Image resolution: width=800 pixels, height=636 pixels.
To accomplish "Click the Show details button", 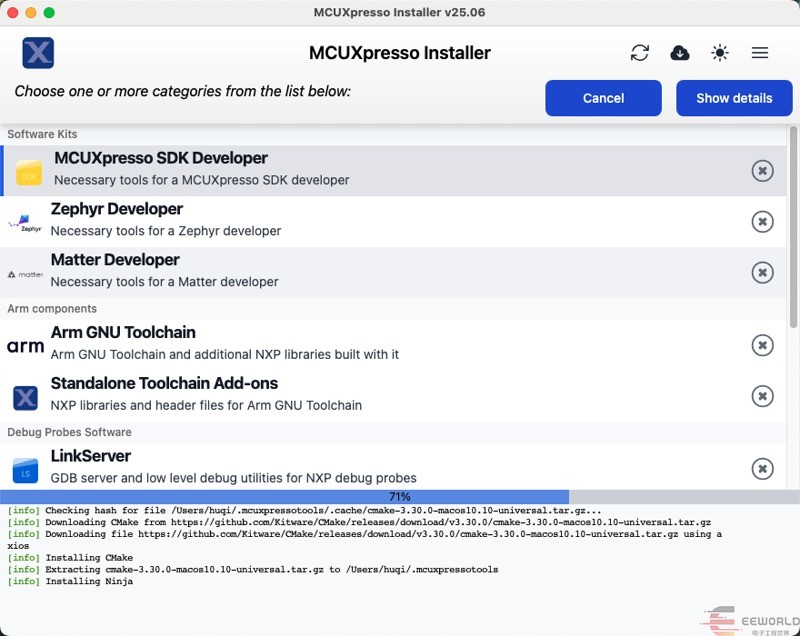I will pyautogui.click(x=734, y=98).
